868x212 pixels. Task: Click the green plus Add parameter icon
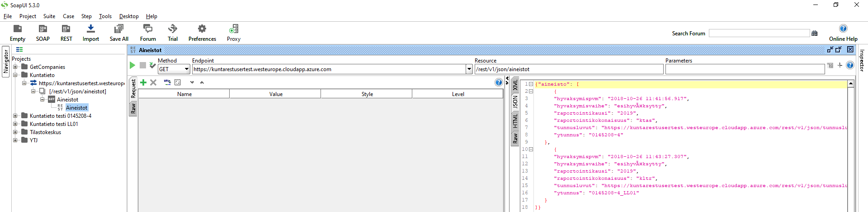point(143,82)
